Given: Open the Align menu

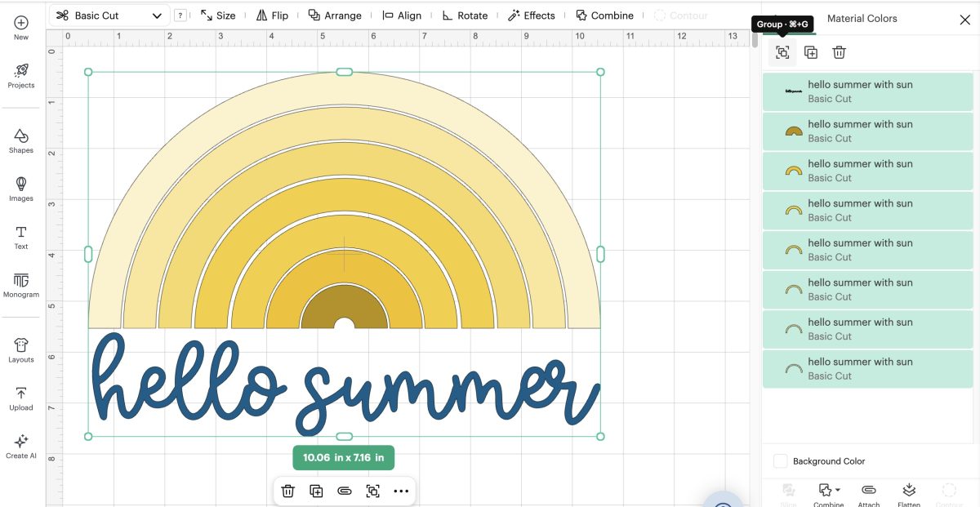Looking at the screenshot, I should 402,16.
